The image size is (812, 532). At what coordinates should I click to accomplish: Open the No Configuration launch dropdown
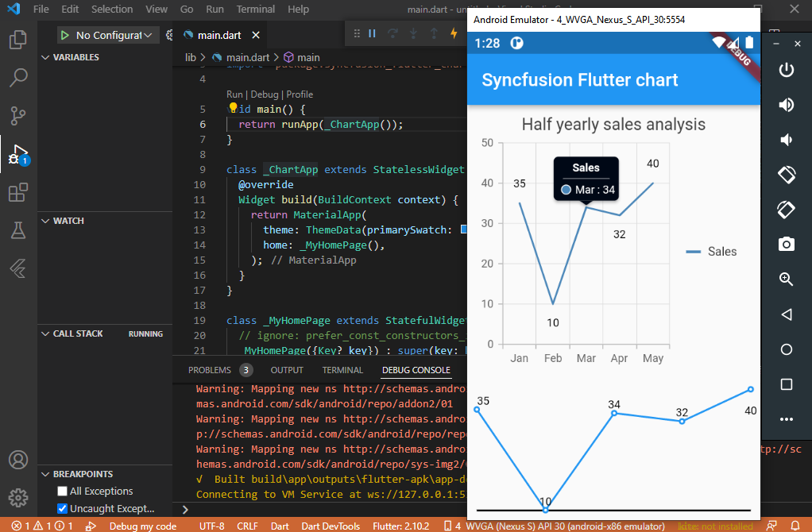click(108, 35)
